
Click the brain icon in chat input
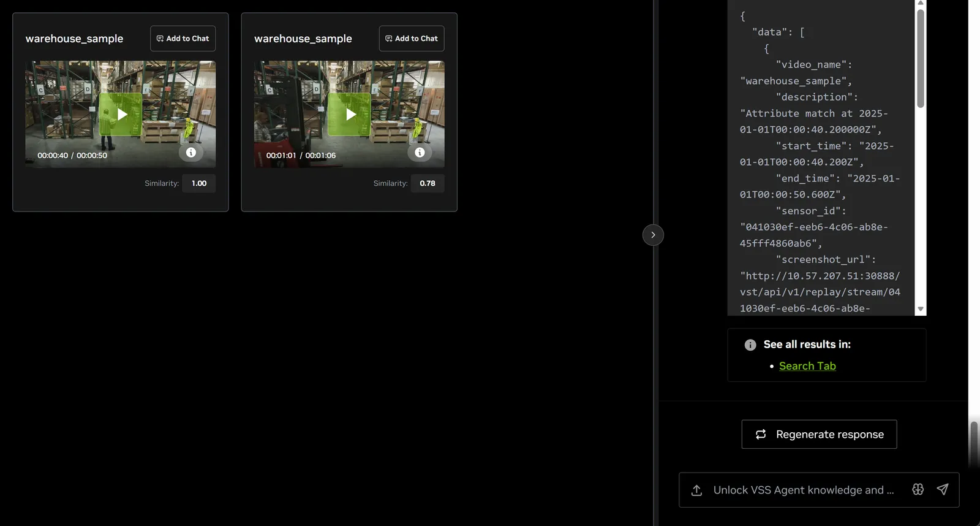[x=918, y=489]
